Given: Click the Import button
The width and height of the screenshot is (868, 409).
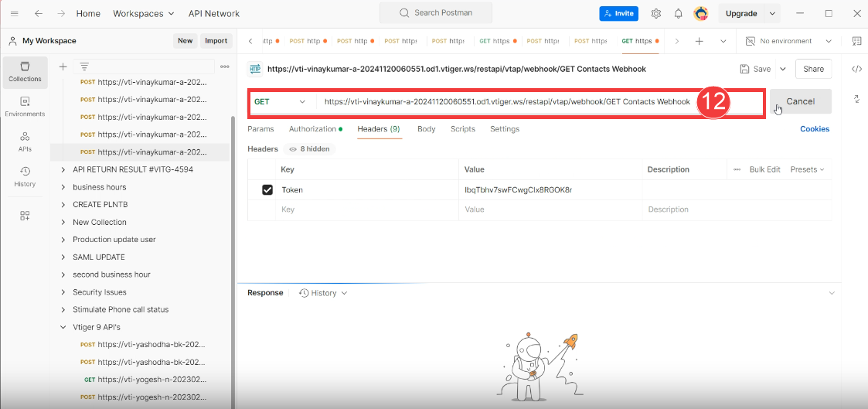Looking at the screenshot, I should tap(216, 41).
